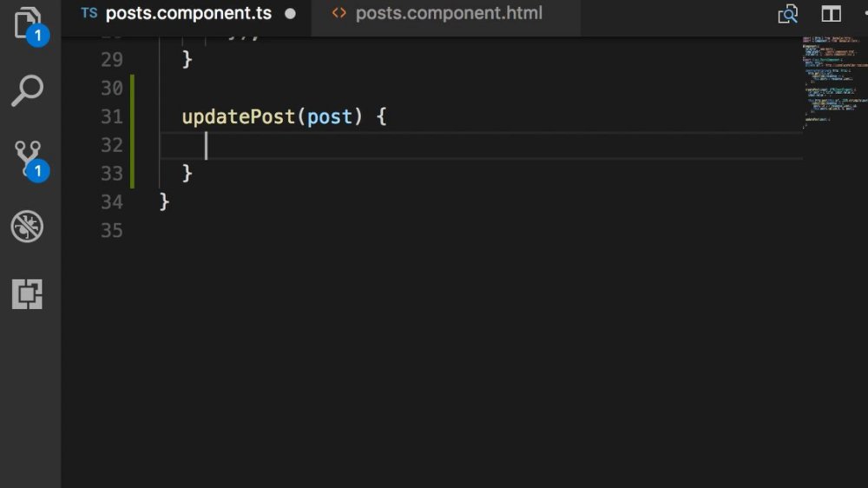Image resolution: width=868 pixels, height=488 pixels.
Task: Open the Extensions view icon
Action: point(27,293)
